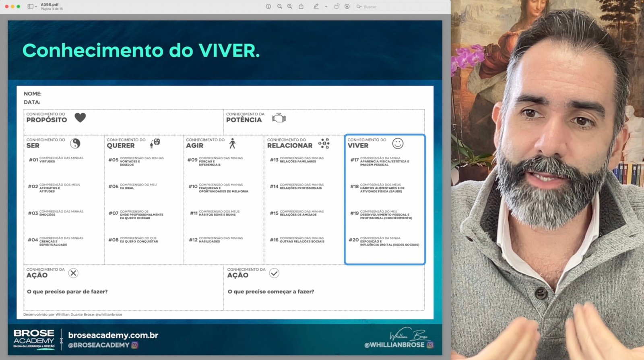
Task: Select the POTÊNCIA heading
Action: [x=244, y=120]
